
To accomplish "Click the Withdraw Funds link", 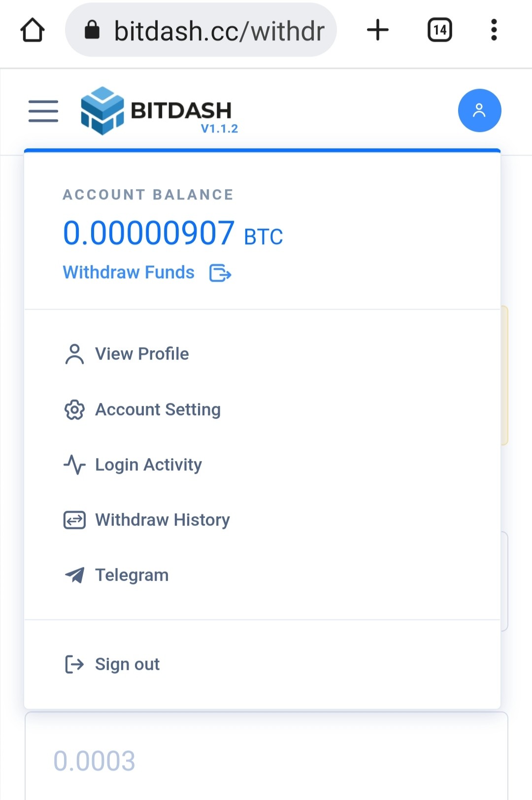I will click(129, 272).
